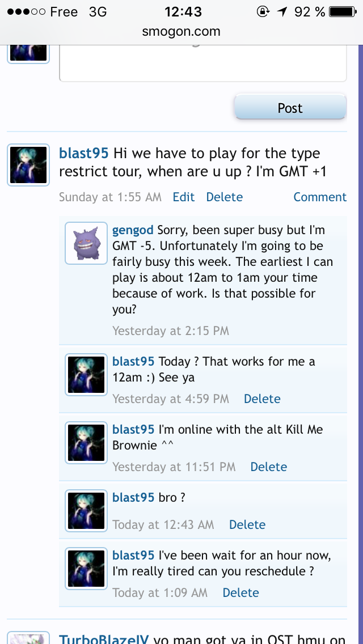The height and width of the screenshot is (644, 363).
Task: Open Comment link on blast95's post
Action: pyautogui.click(x=320, y=197)
